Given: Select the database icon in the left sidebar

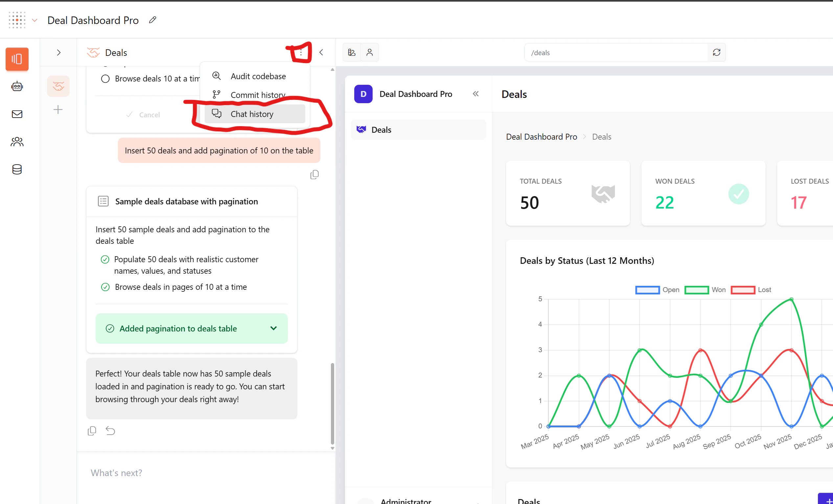Looking at the screenshot, I should (x=16, y=169).
